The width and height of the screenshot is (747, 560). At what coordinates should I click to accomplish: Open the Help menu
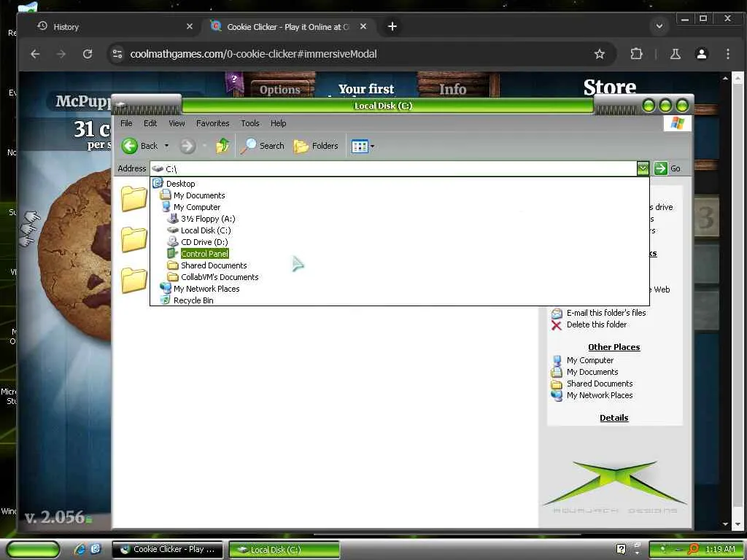pyautogui.click(x=278, y=123)
